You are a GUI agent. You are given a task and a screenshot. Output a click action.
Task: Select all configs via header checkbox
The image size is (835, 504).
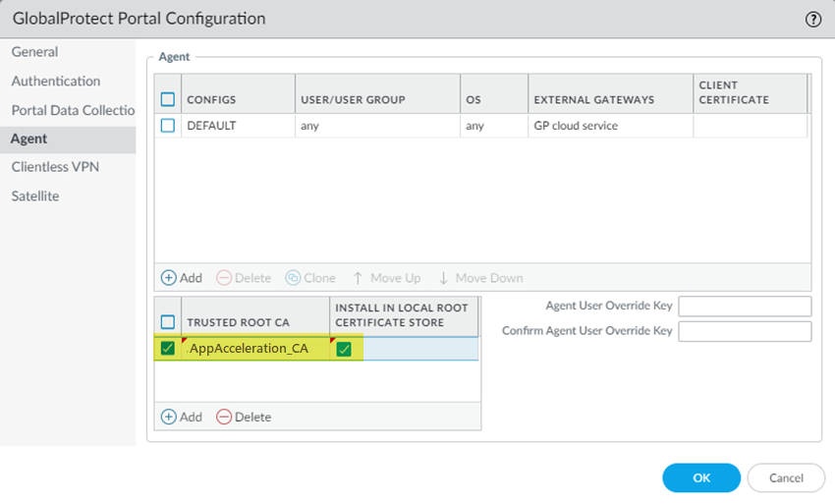(168, 99)
